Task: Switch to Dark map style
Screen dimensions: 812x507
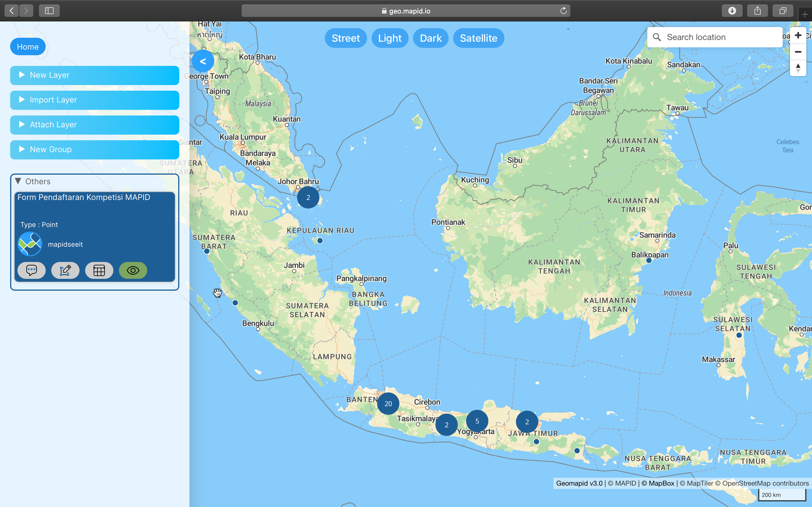Action: pyautogui.click(x=430, y=38)
